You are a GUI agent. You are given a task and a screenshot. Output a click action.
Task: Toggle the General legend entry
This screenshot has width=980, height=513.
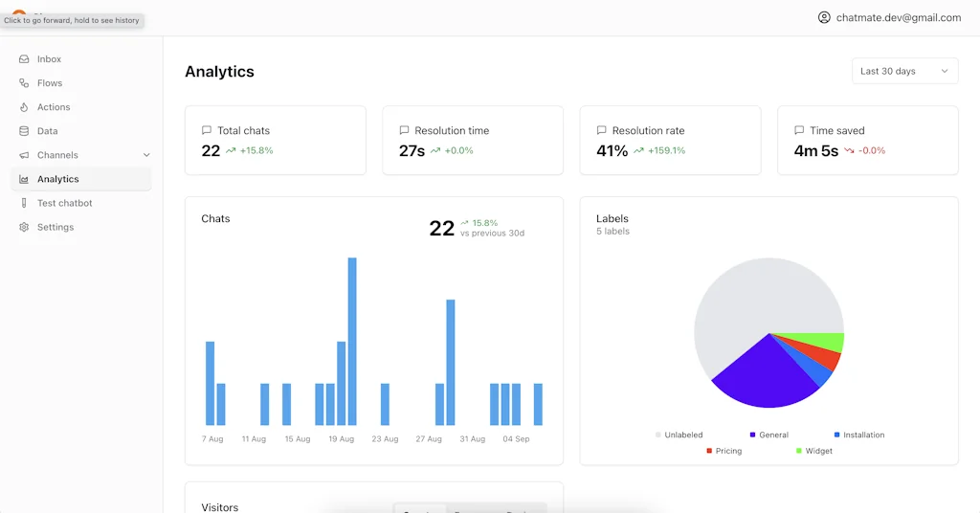768,435
